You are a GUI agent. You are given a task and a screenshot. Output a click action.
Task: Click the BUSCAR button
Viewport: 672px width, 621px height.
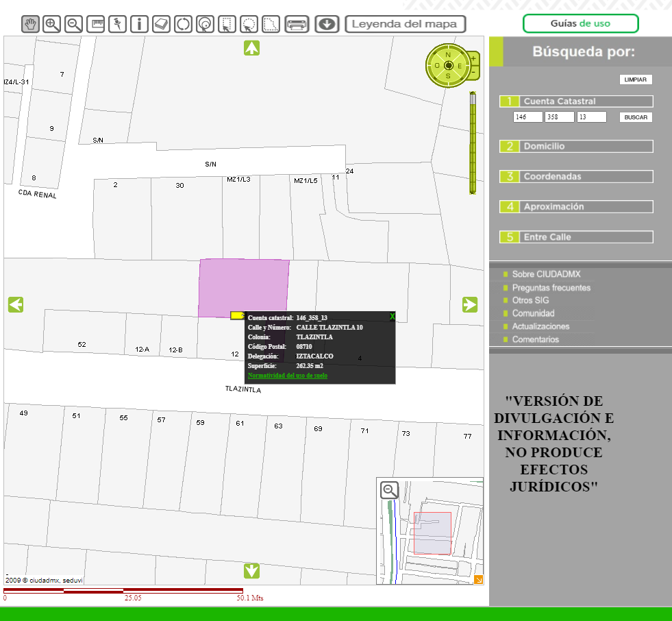pyautogui.click(x=636, y=117)
